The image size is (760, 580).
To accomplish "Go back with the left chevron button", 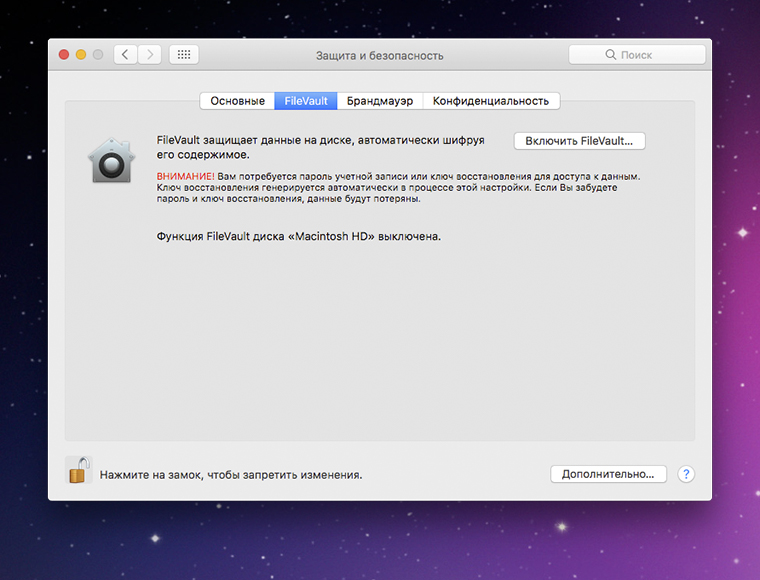I will (126, 55).
